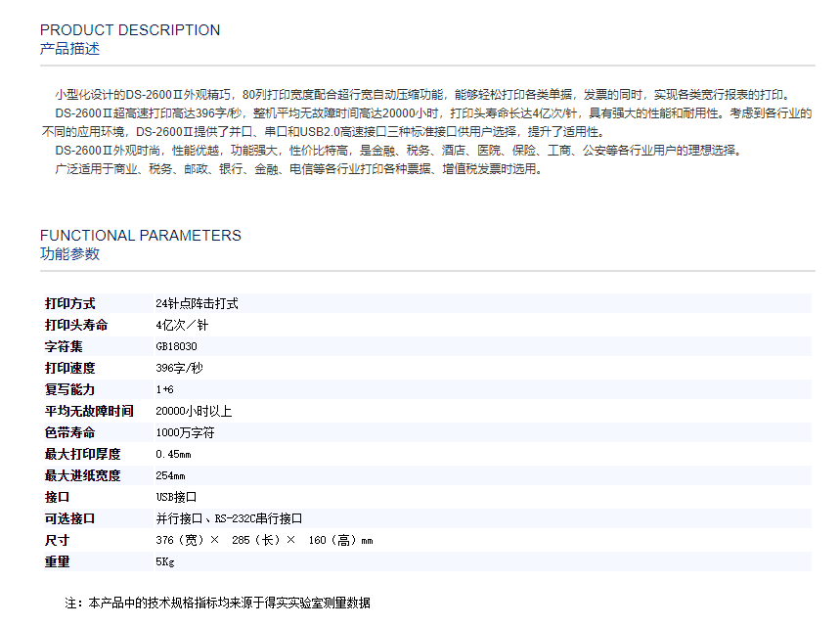Click the 可选接口 row label
840x626 pixels.
point(69,518)
